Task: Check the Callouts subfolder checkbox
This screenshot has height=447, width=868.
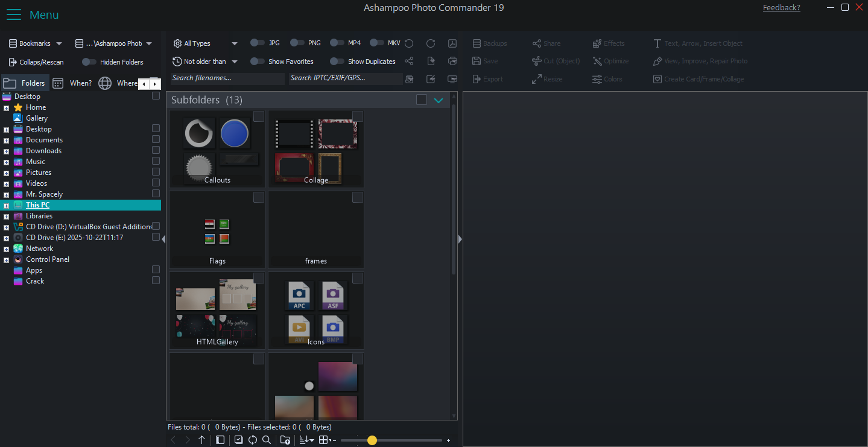Action: [258, 116]
